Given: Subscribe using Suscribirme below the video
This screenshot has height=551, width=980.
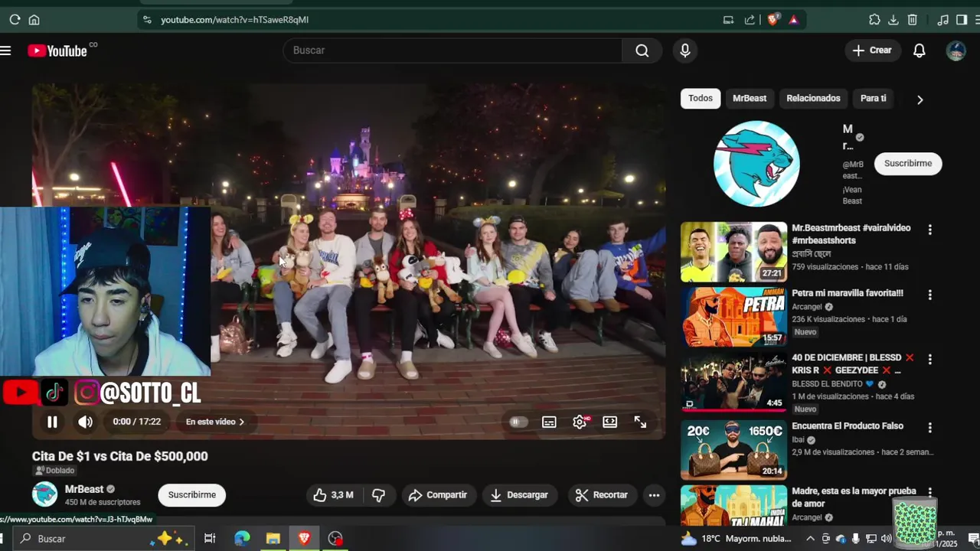Looking at the screenshot, I should tap(192, 495).
